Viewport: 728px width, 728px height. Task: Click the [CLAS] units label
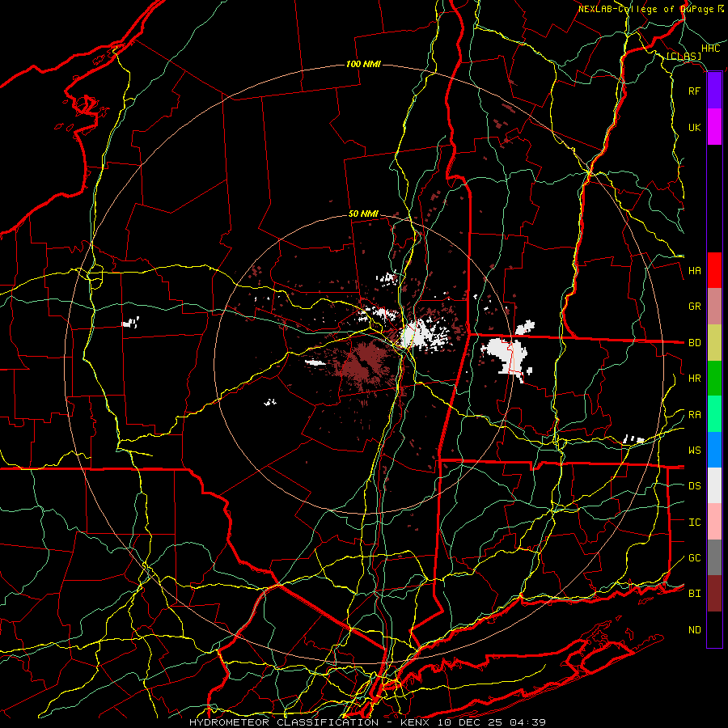click(x=684, y=57)
